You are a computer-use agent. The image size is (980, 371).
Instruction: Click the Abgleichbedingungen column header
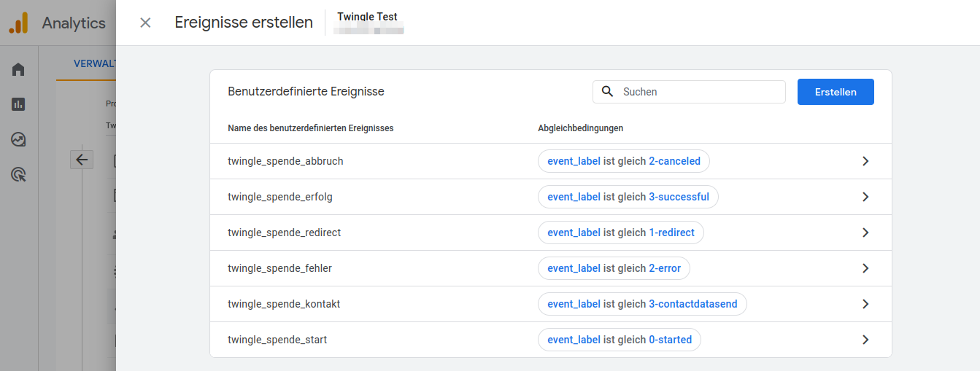[x=580, y=128]
